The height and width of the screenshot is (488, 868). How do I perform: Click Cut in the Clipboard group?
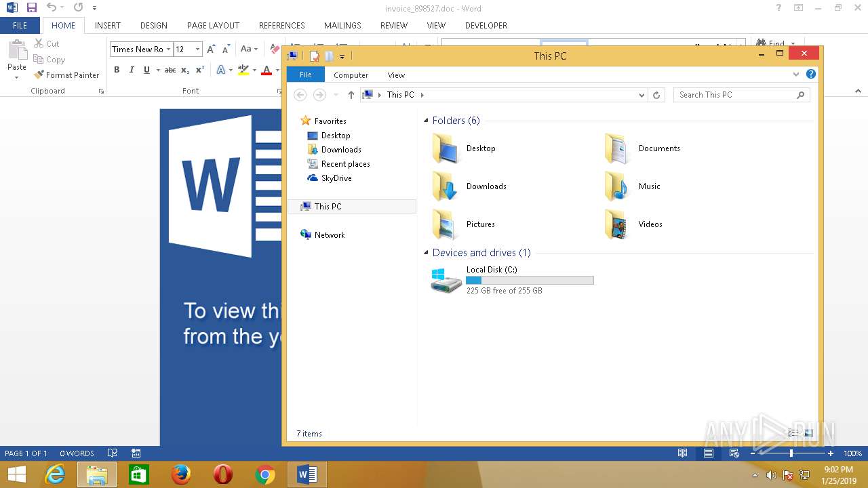pyautogui.click(x=46, y=43)
